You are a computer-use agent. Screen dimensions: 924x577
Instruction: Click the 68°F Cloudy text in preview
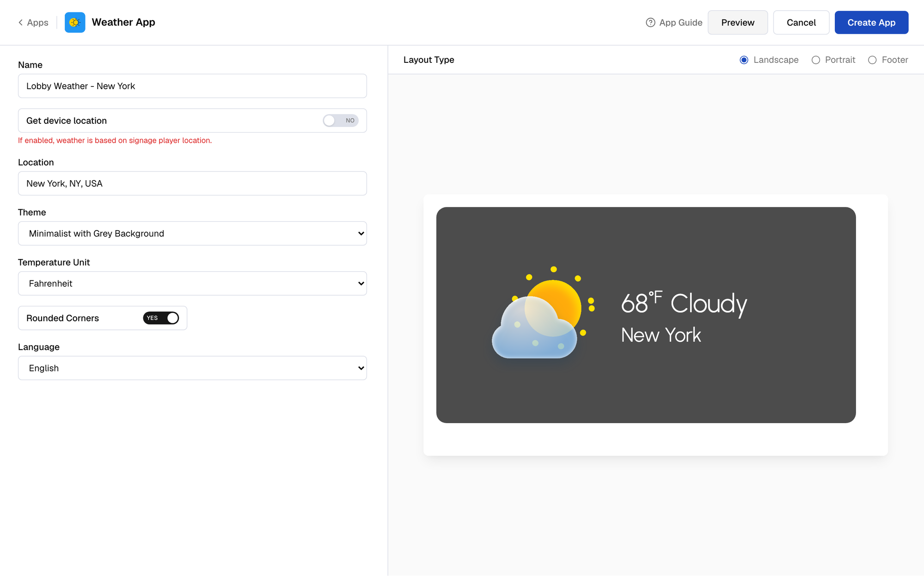(684, 304)
